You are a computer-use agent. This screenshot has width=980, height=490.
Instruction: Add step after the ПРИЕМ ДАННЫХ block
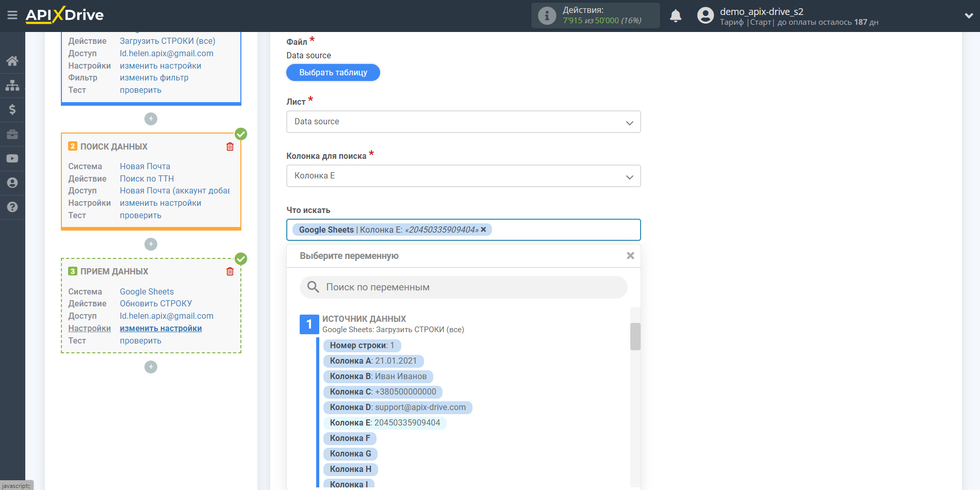151,367
